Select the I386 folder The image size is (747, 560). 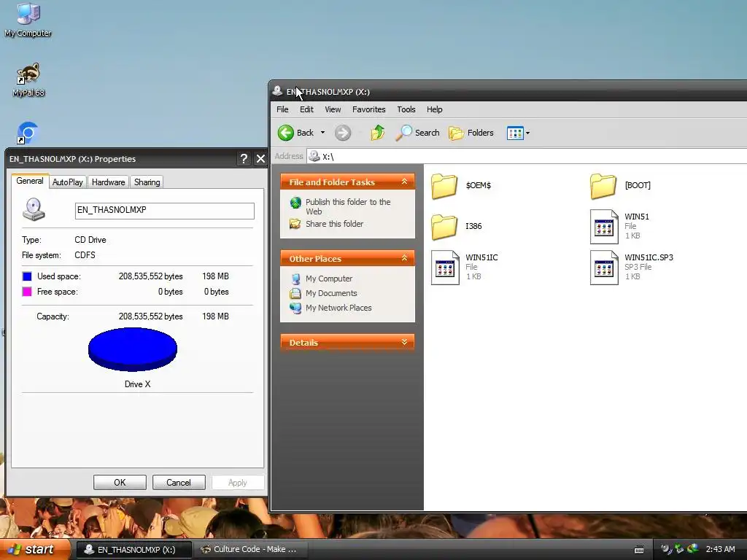click(457, 226)
